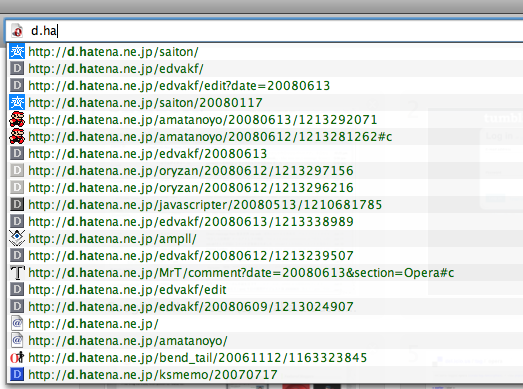The image size is (523, 389).
Task: Click Mario favicon beside amatanoyo/20080612 row
Action: pos(17,136)
